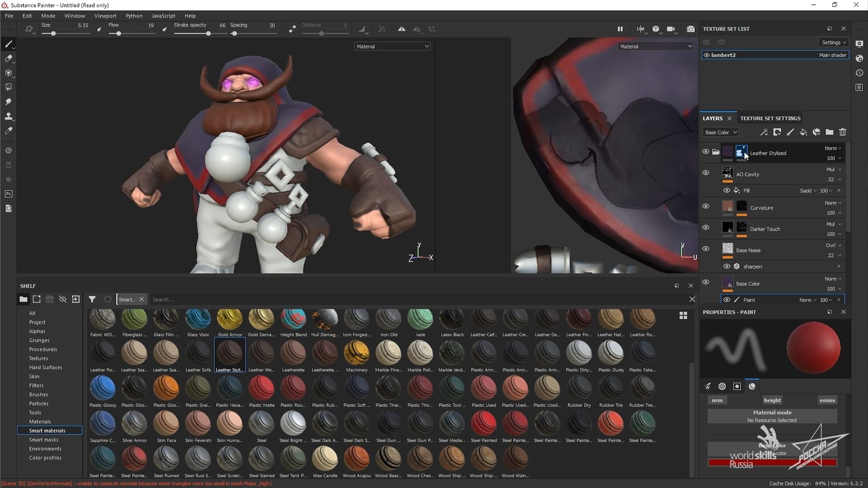Delete the selected layer with trash icon
Image resolution: width=868 pixels, height=488 pixels.
click(x=843, y=132)
